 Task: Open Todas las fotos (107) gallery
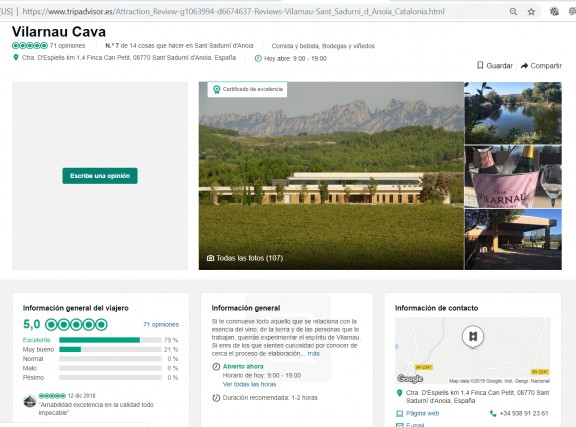tap(249, 258)
